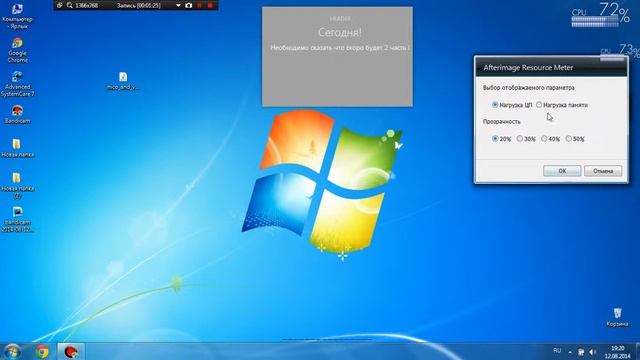
Task: Click the magnifier icon in Bandicam bar
Action: [x=69, y=5]
